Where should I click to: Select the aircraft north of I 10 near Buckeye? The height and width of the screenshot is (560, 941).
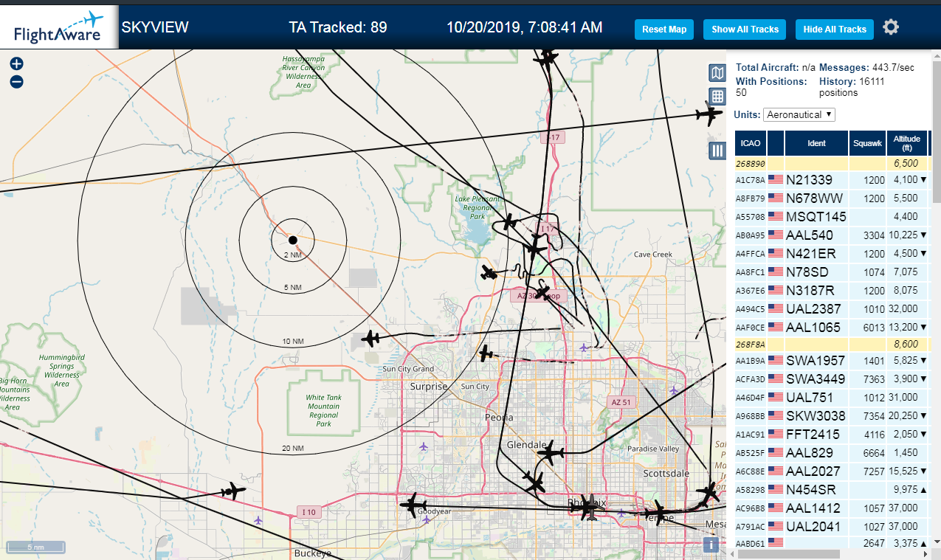(233, 491)
